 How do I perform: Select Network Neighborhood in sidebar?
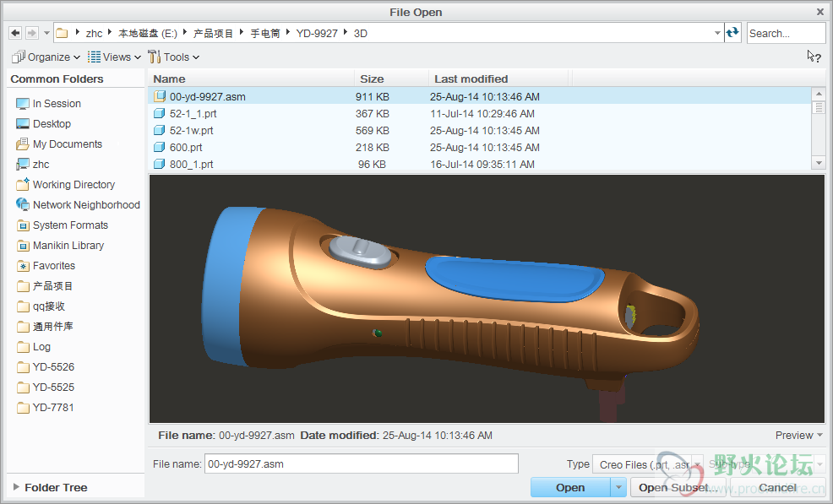pos(85,205)
